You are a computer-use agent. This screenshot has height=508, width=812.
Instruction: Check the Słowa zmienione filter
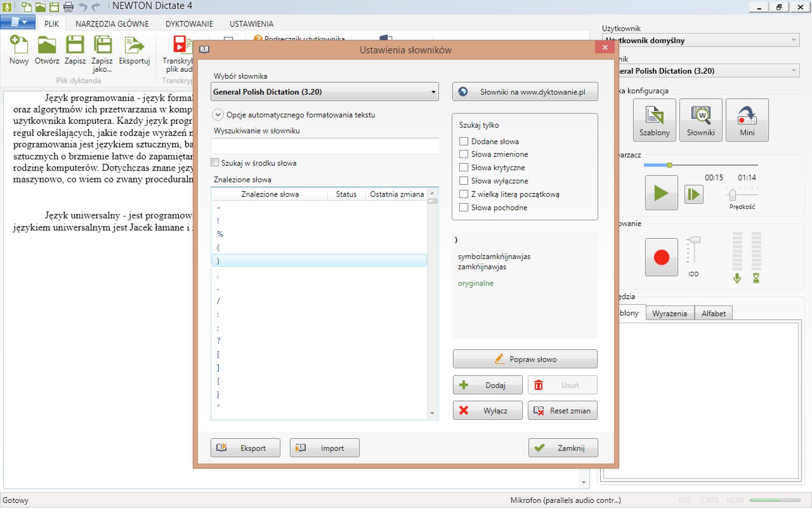464,154
